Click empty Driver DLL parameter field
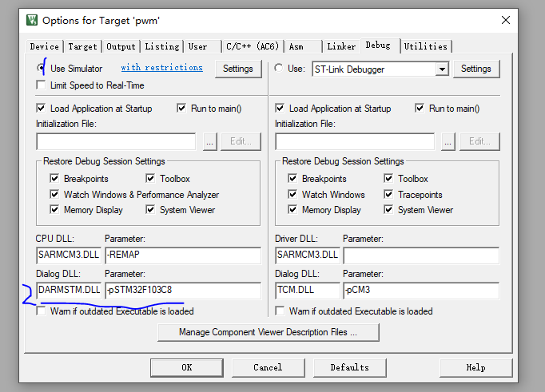Screen dimensions: 545x392 [x=421, y=255]
